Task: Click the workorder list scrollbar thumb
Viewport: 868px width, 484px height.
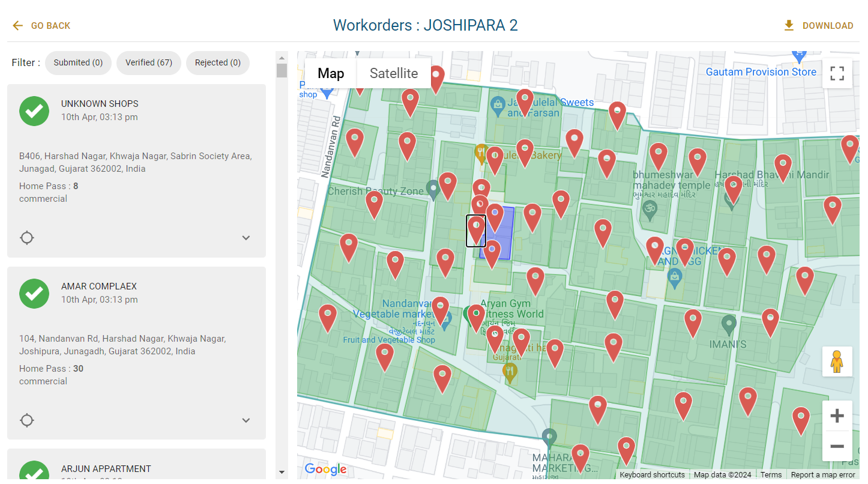Action: [282, 70]
